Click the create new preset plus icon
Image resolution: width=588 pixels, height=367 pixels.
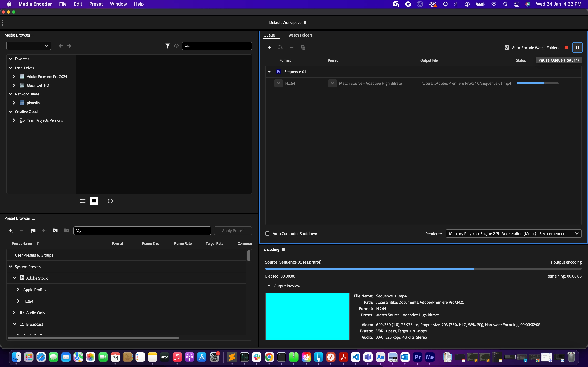click(x=10, y=231)
